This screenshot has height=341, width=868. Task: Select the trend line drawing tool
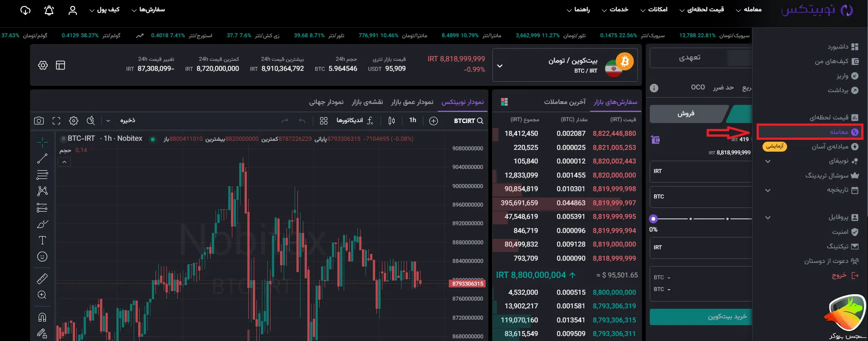point(42,158)
